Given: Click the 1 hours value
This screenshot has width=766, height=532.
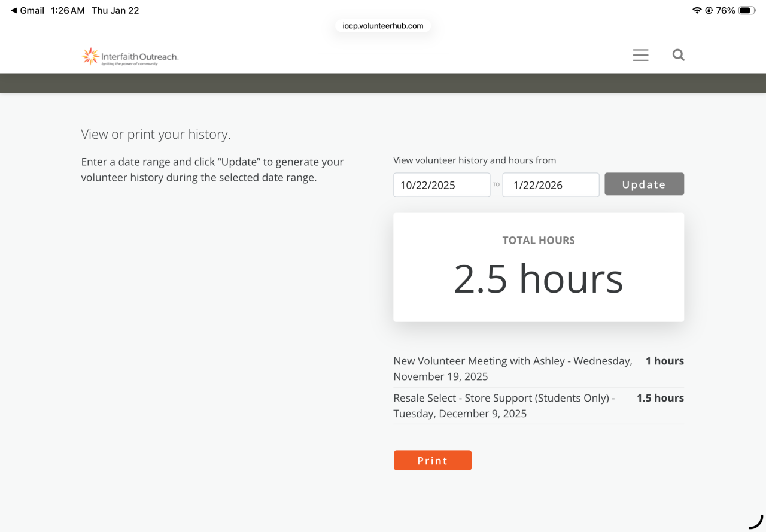Looking at the screenshot, I should (x=664, y=361).
